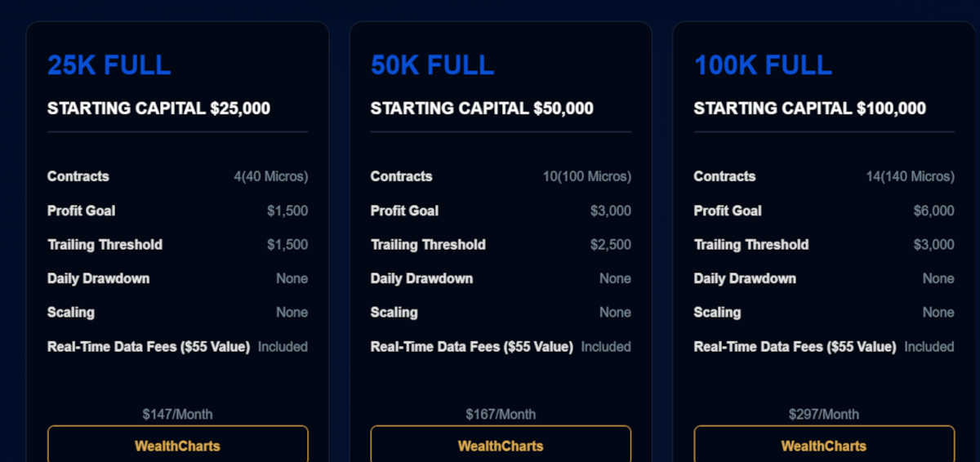Click the $147/Month price text
The width and height of the screenshot is (980, 462).
click(177, 415)
